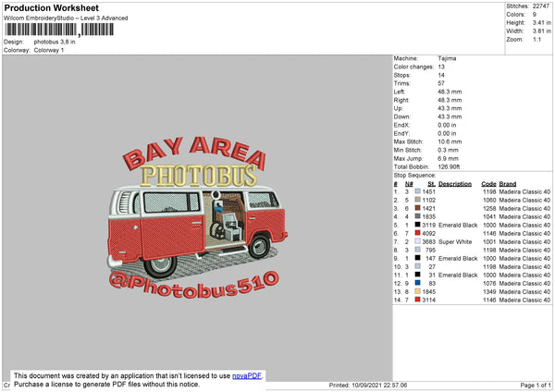Click the Color changes value "13"
Viewport: 555px width, 392px height.
point(441,67)
